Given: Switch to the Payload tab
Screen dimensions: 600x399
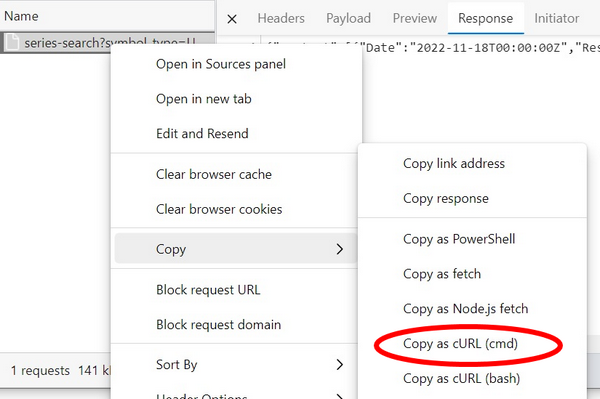Looking at the screenshot, I should point(348,18).
